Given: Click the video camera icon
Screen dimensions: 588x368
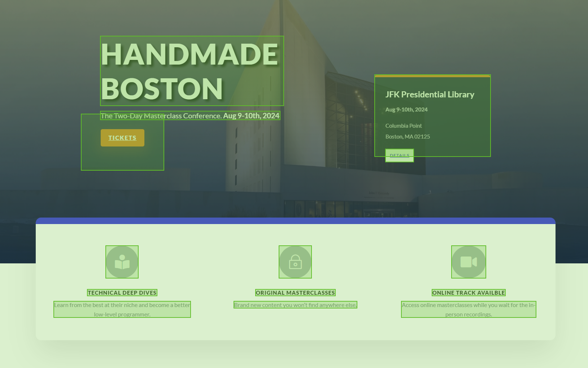Looking at the screenshot, I should pos(469,262).
